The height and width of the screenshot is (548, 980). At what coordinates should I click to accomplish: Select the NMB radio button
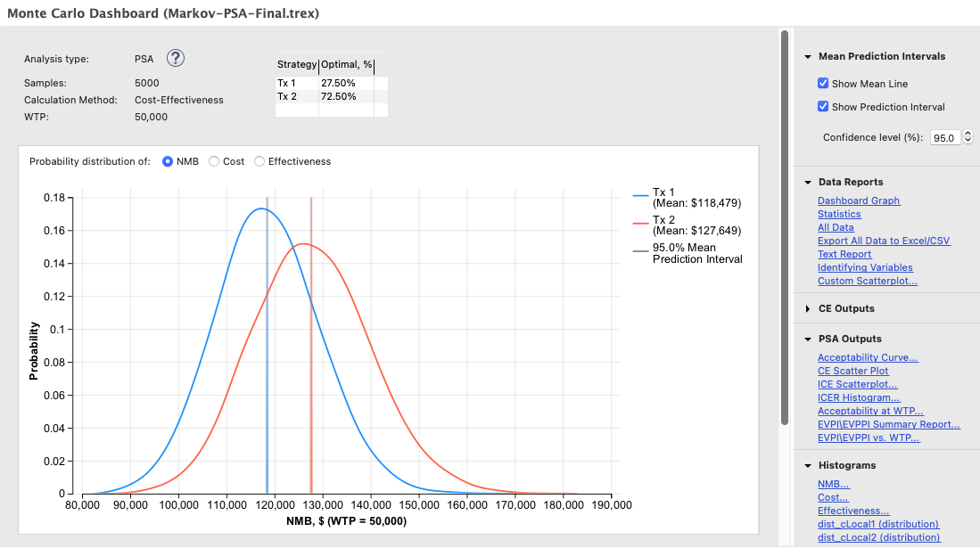(168, 161)
